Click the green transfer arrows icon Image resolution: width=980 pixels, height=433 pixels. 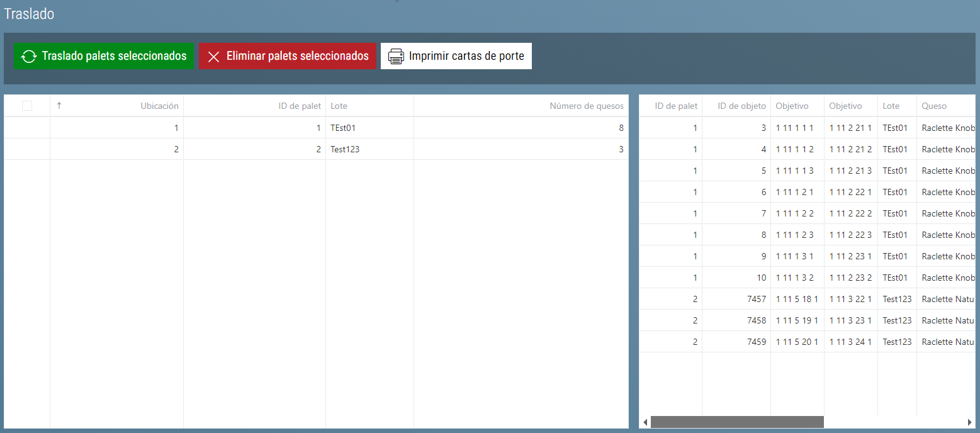tap(29, 57)
